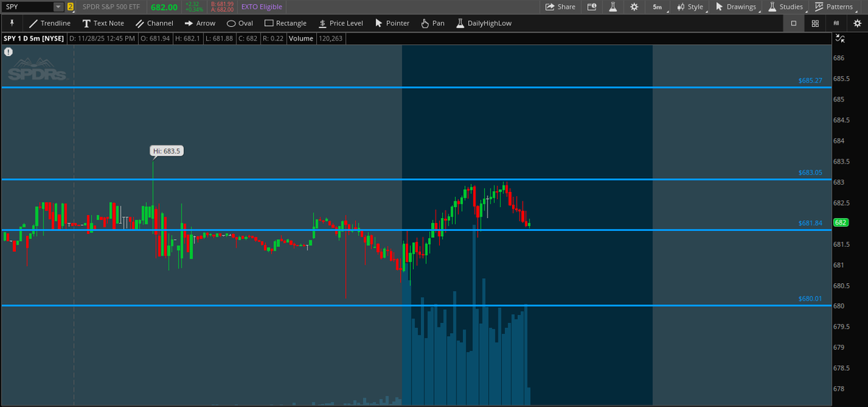Click the Volume label in the data bar
Image resolution: width=868 pixels, height=407 pixels.
tap(301, 38)
